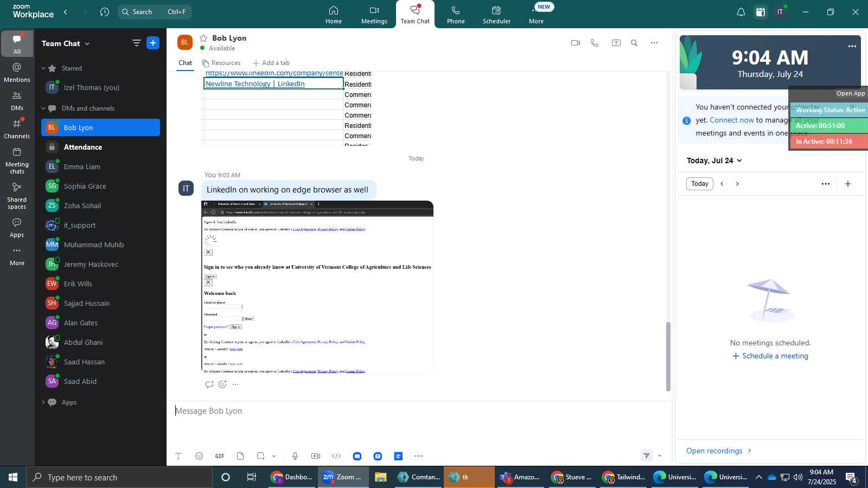Click Schedule a meeting link

click(x=770, y=356)
